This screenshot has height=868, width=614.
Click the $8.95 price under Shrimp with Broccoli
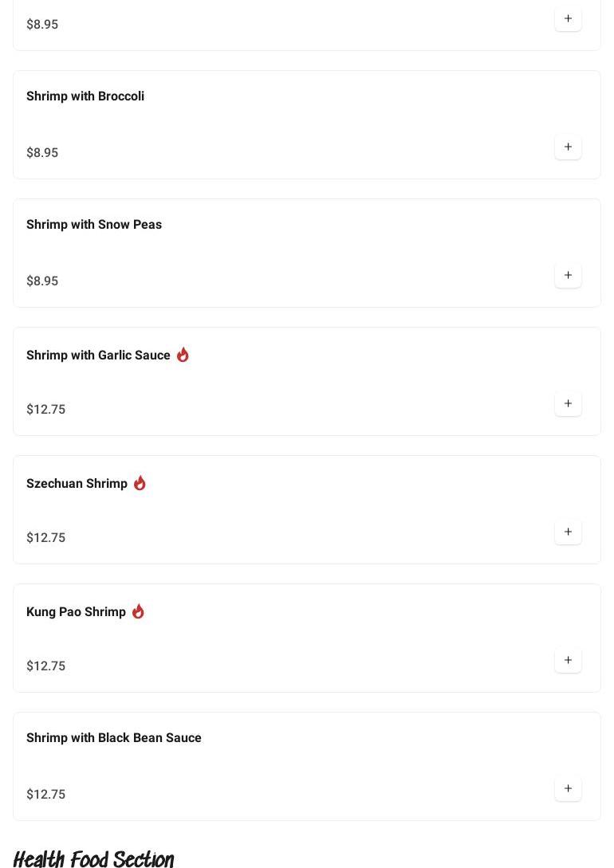(x=42, y=152)
